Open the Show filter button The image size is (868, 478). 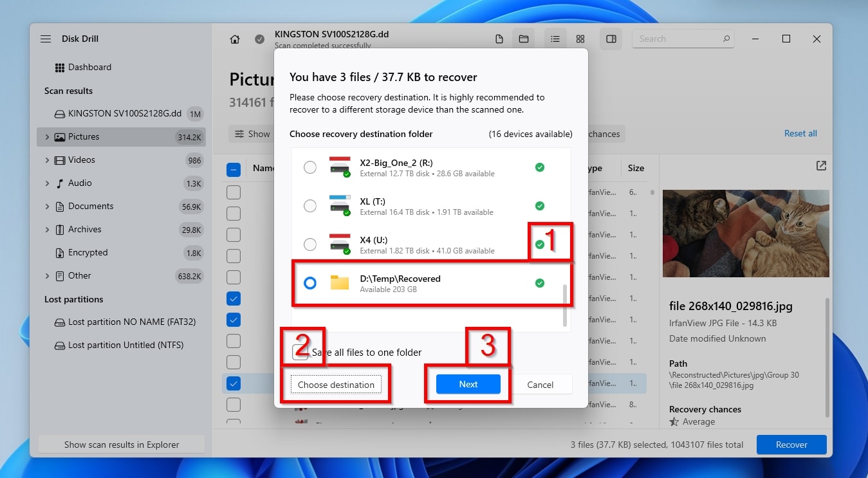point(251,134)
